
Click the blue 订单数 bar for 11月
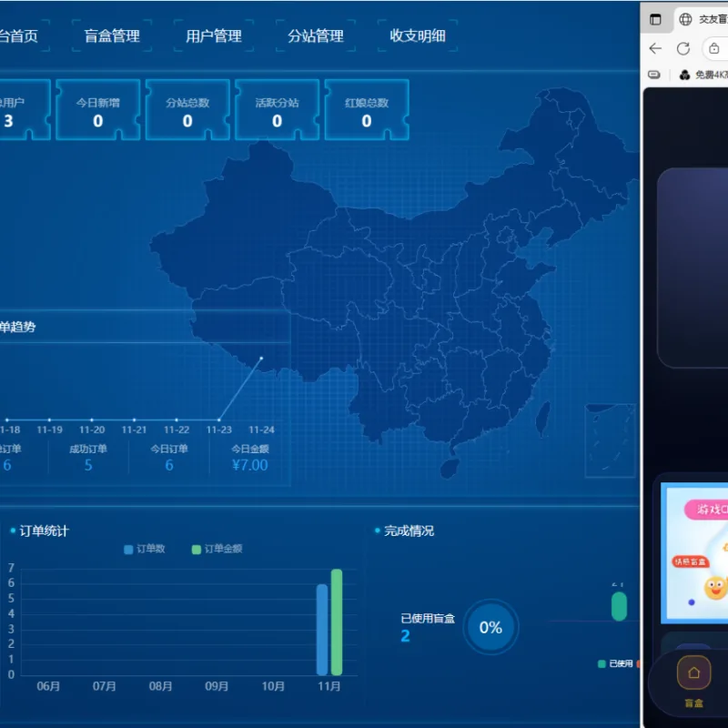tap(322, 630)
